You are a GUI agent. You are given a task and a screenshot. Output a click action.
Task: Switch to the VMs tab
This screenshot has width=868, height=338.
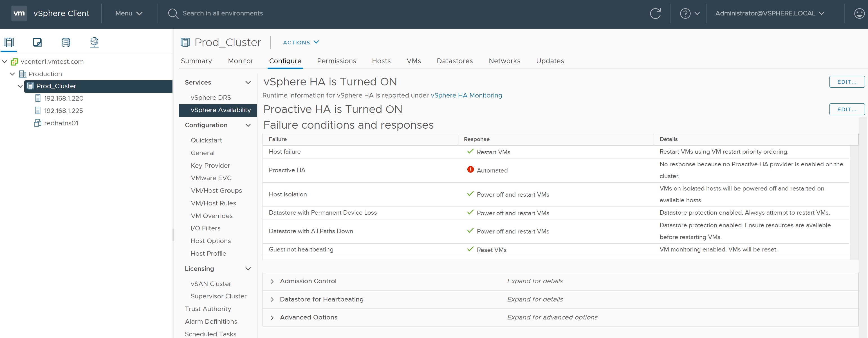coord(414,61)
